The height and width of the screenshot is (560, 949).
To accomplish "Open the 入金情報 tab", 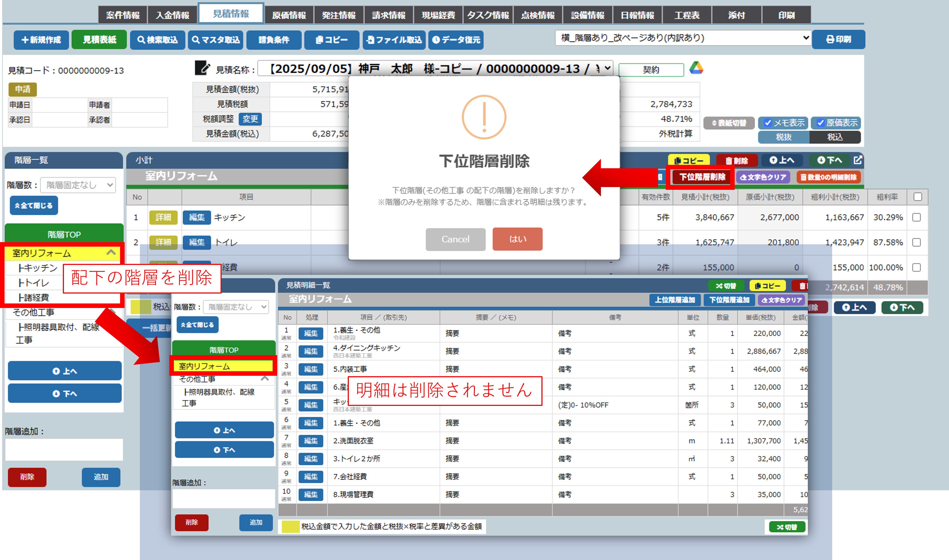I will (172, 15).
